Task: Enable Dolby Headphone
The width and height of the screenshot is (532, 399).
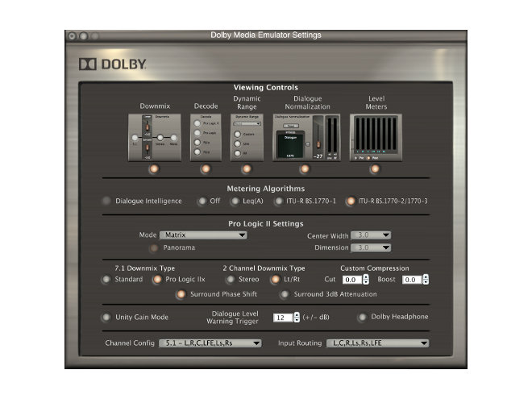Action: 363,317
